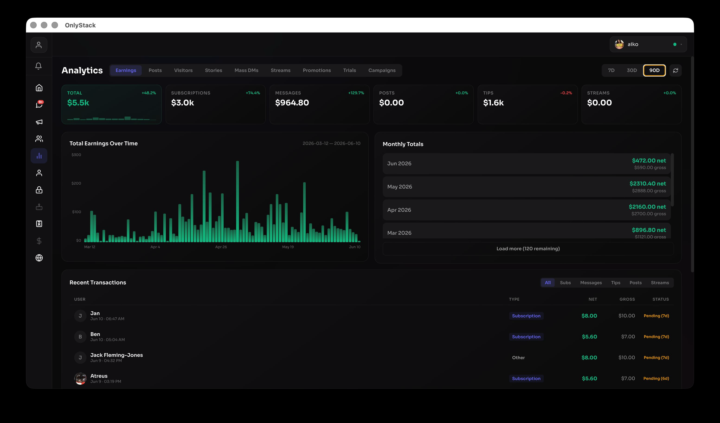Click the Monthly Totals scrollbar
This screenshot has width=720, height=423.
(672, 180)
